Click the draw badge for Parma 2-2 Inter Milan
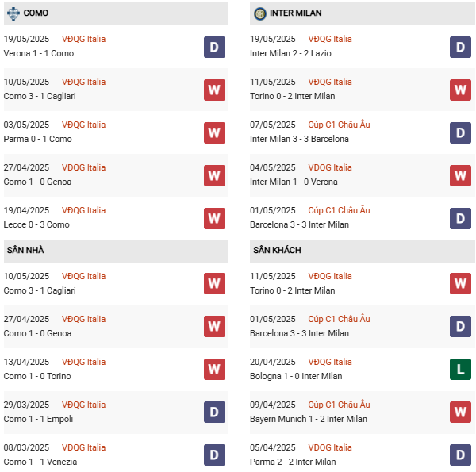This screenshot has width=476, height=472. click(x=461, y=455)
